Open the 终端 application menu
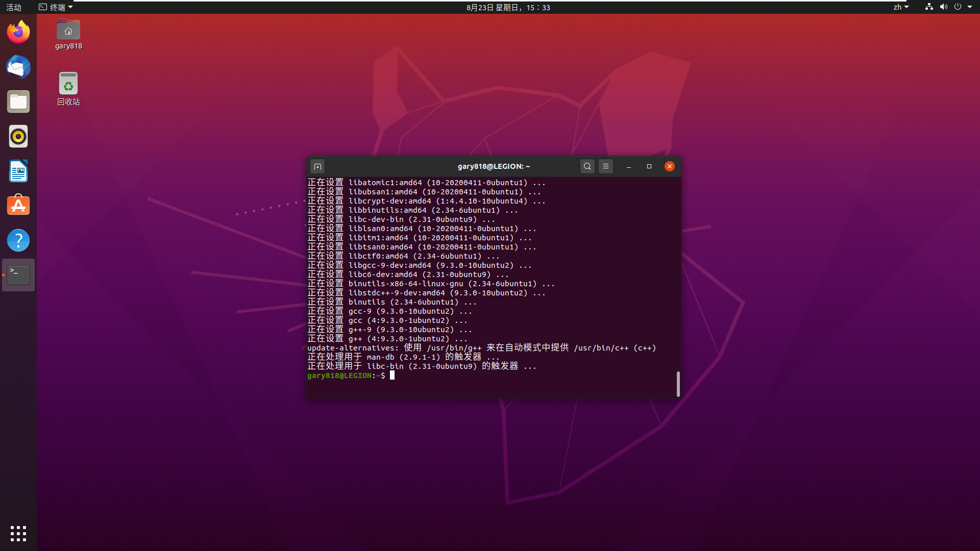Screen dimensions: 980x551 (x=56, y=7)
